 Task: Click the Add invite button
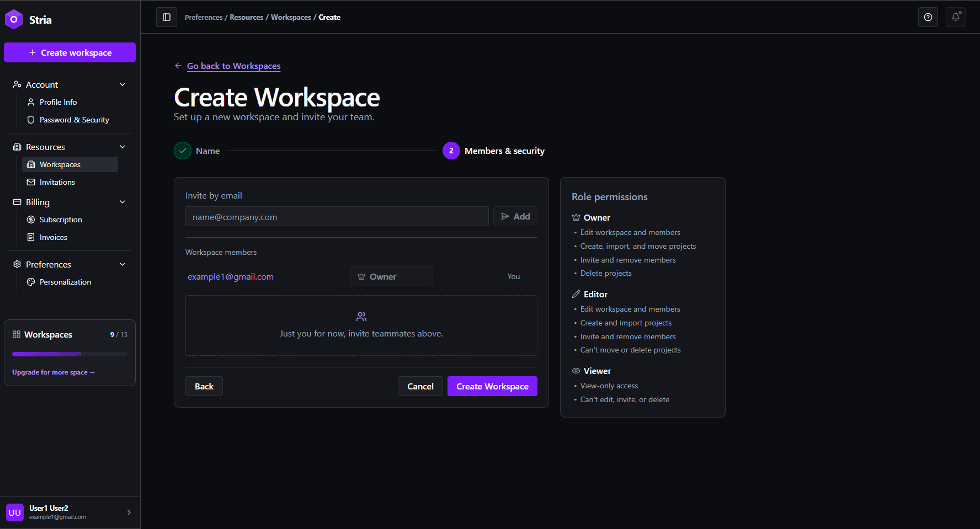(515, 216)
